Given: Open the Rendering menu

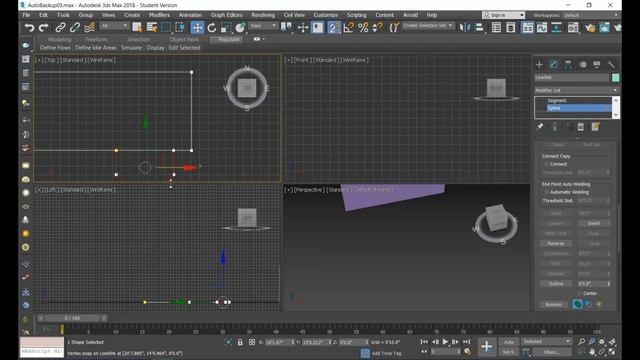Looking at the screenshot, I should tap(263, 15).
